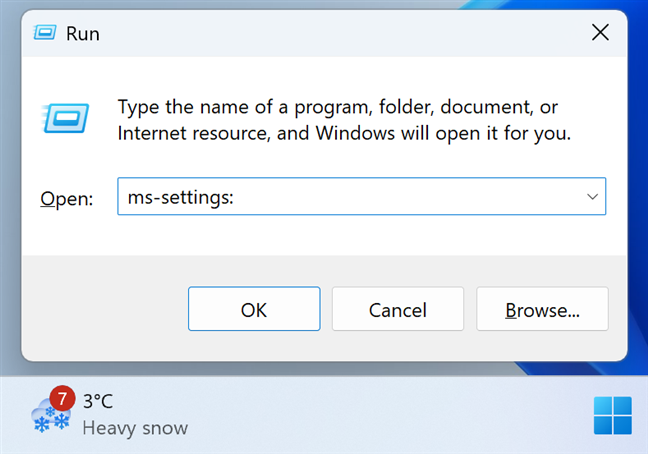Click the large Run program icon
The height and width of the screenshot is (454, 648).
click(x=65, y=119)
